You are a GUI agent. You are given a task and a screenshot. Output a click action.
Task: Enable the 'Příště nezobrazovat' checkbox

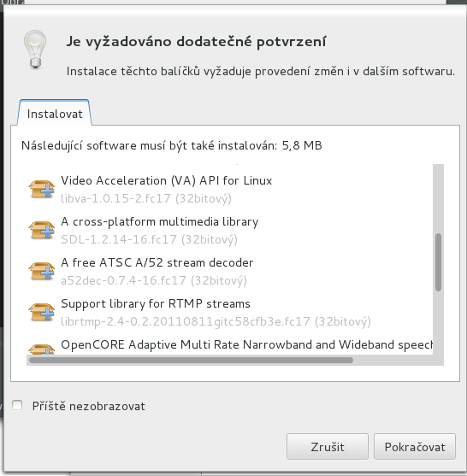[17, 405]
